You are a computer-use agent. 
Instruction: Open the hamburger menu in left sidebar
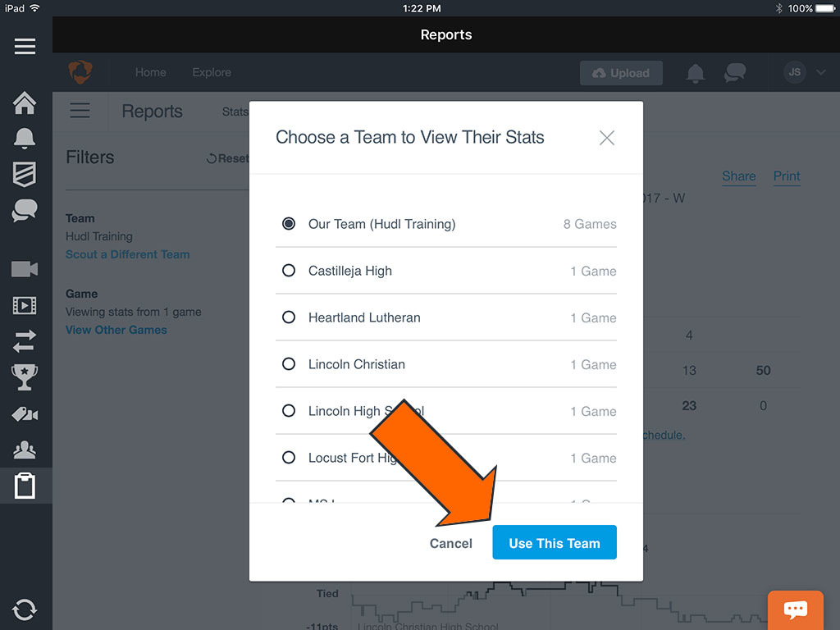pyautogui.click(x=25, y=46)
